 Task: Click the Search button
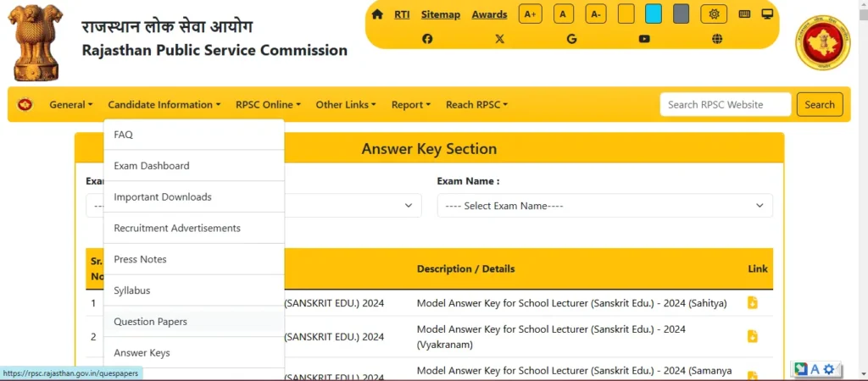tap(819, 105)
